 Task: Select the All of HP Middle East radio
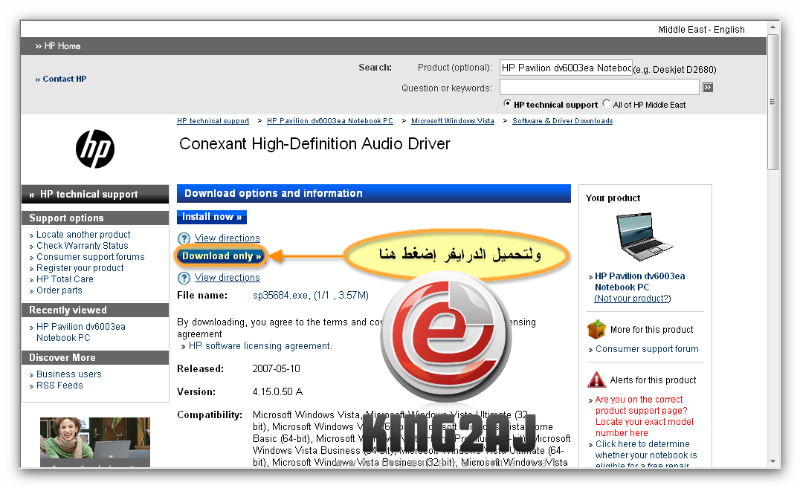[607, 104]
